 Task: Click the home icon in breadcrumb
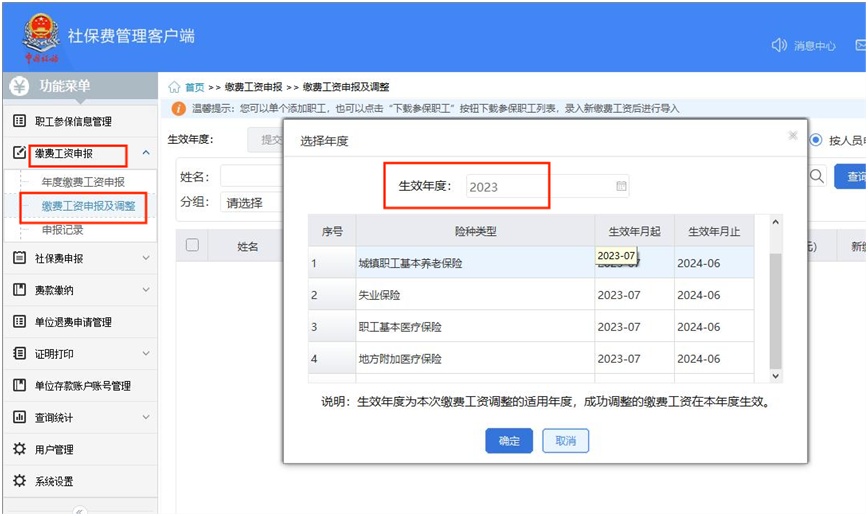pos(174,87)
